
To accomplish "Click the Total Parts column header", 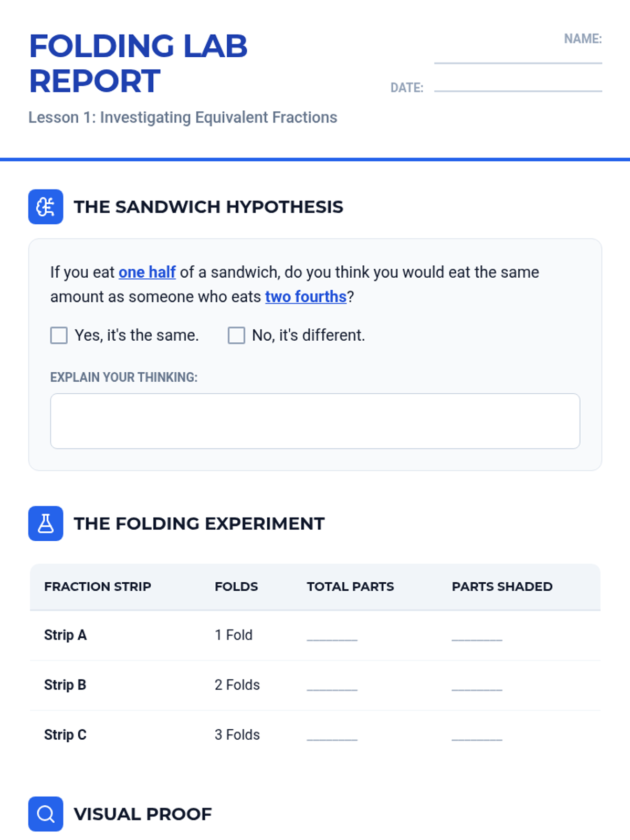I will click(350, 586).
